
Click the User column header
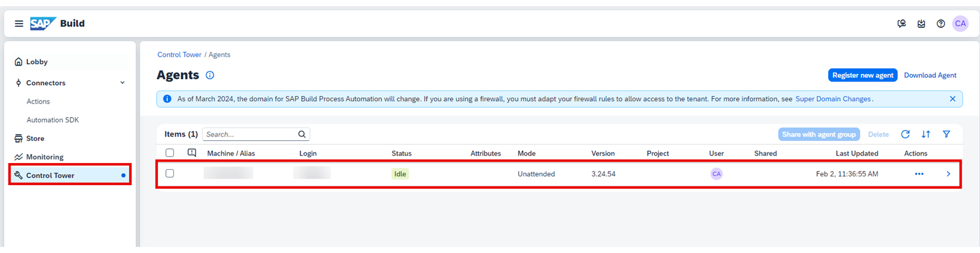pos(717,153)
